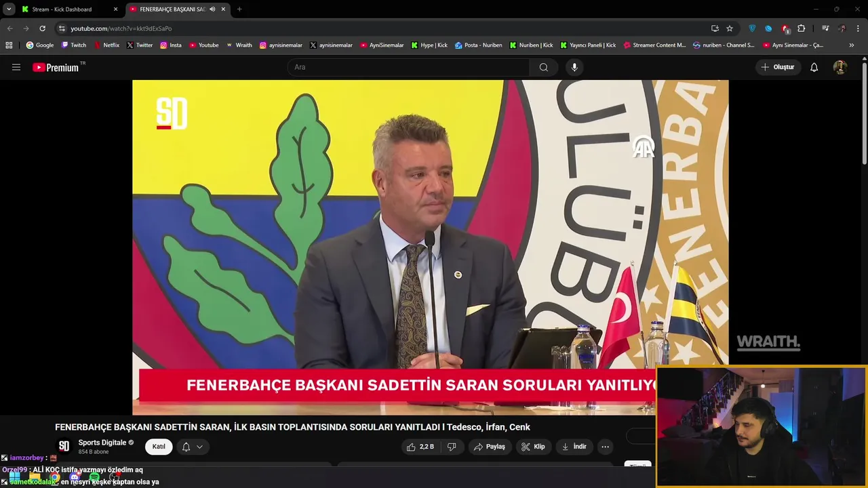Close the Kick Dashboard tab
Viewport: 868px width, 488px height.
(x=115, y=9)
